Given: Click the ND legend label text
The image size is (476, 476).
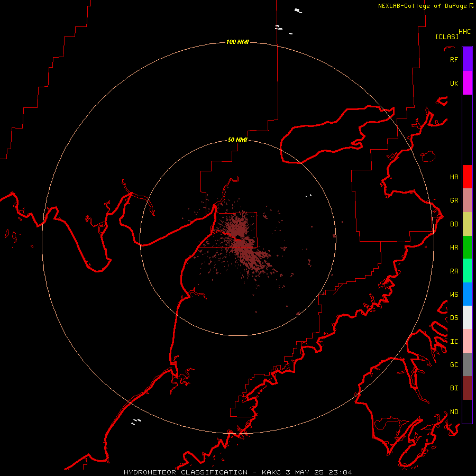Looking at the screenshot, I should tap(454, 411).
